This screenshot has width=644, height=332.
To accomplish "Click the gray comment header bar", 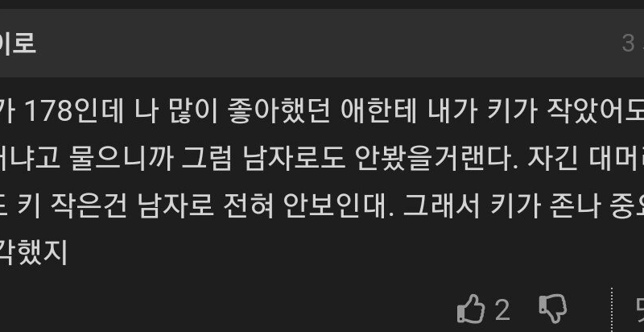I will [x=322, y=44].
